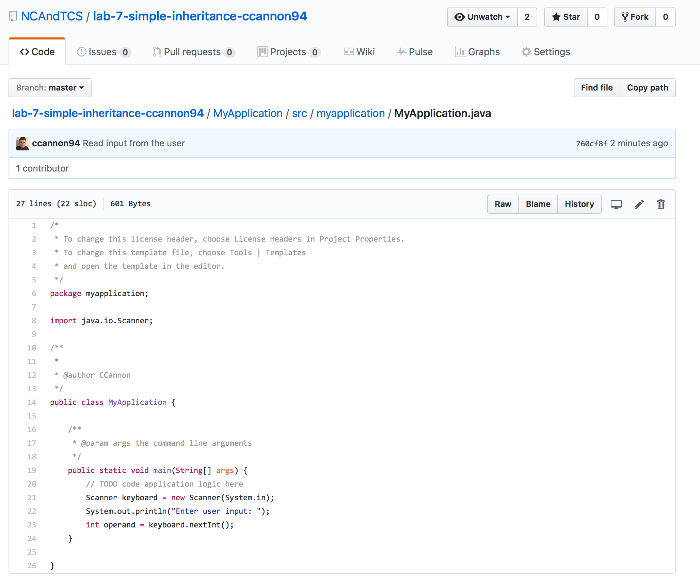Open the Wiki tab
Image resolution: width=700 pixels, height=588 pixels.
(359, 52)
